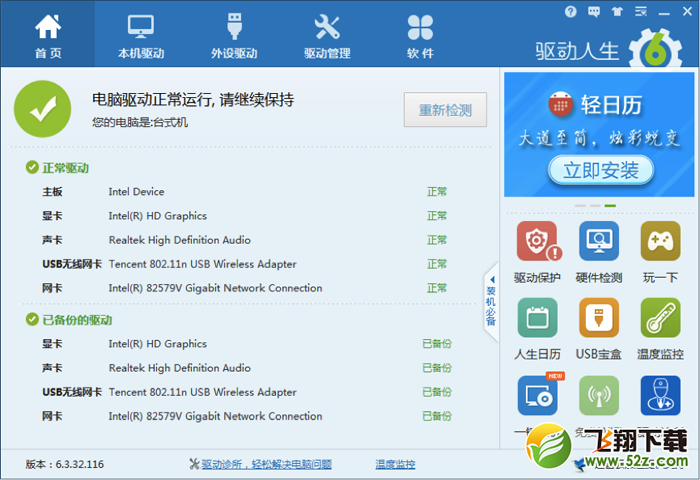This screenshot has height=480, width=700.
Task: Switch to 本机驱动 tab
Action: (x=141, y=36)
